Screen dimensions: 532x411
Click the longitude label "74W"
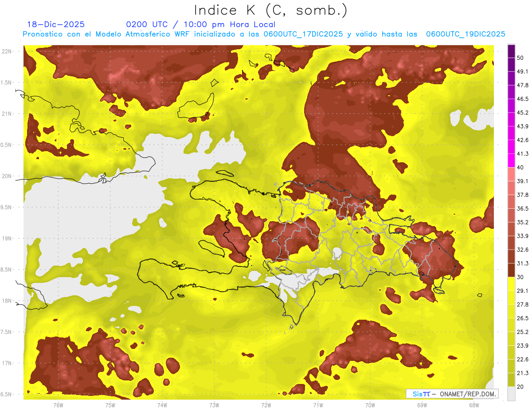click(x=162, y=405)
